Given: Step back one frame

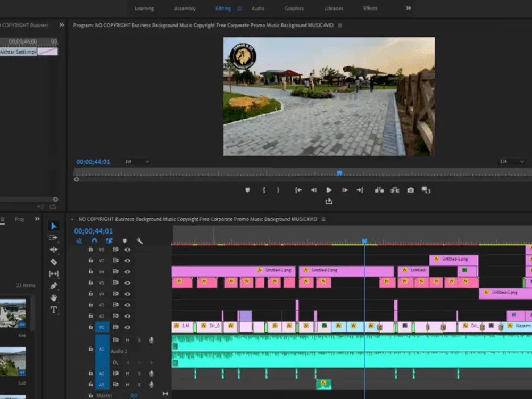Looking at the screenshot, I should (314, 190).
